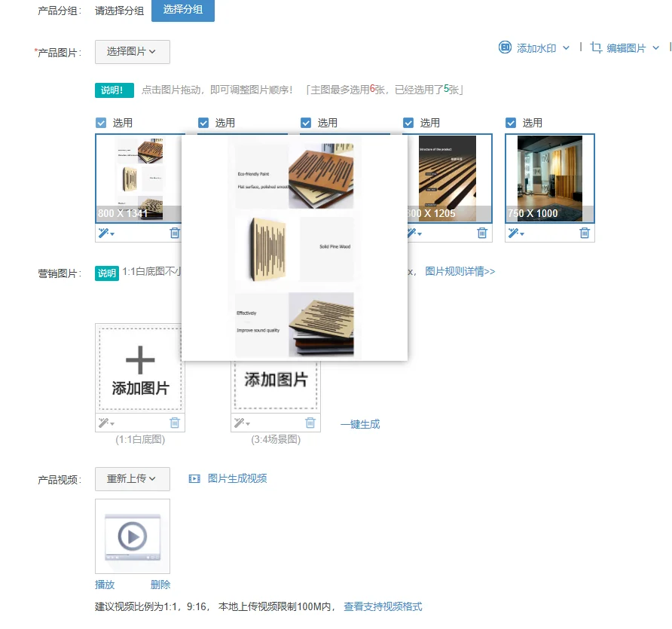Click 删除 under the video thumbnail
672x629 pixels.
tap(160, 585)
